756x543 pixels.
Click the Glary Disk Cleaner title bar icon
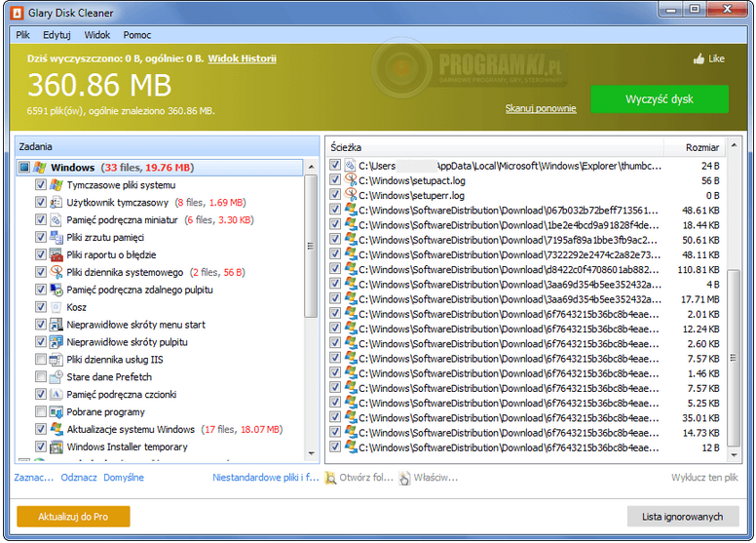[17, 13]
